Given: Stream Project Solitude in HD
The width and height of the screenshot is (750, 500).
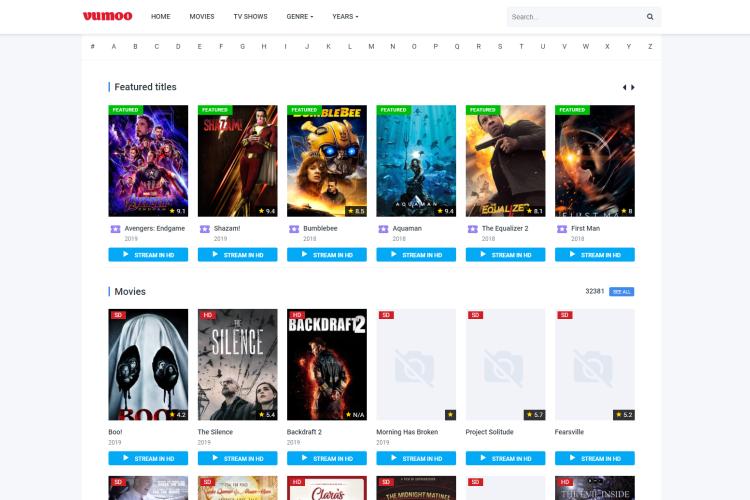Looking at the screenshot, I should point(506,458).
